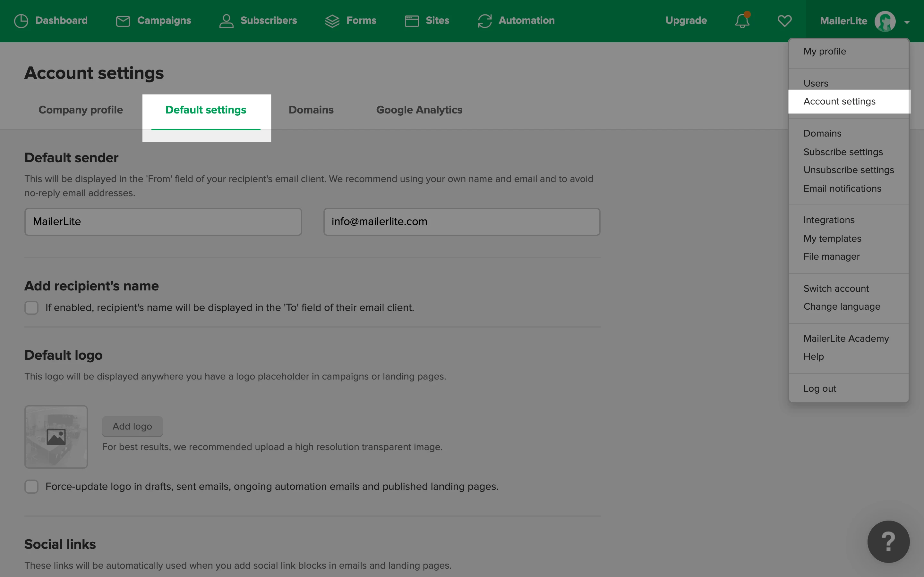Collapse the account dropdown arrow
This screenshot has height=577, width=924.
(x=907, y=22)
